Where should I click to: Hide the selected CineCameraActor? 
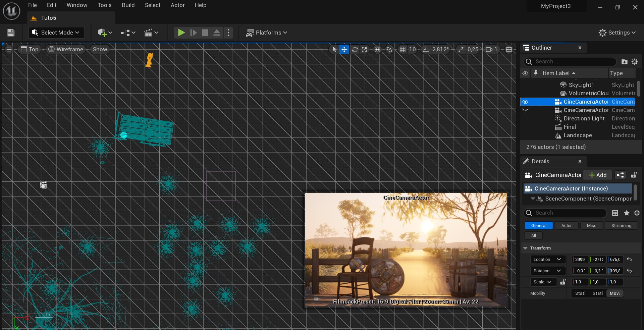click(525, 102)
